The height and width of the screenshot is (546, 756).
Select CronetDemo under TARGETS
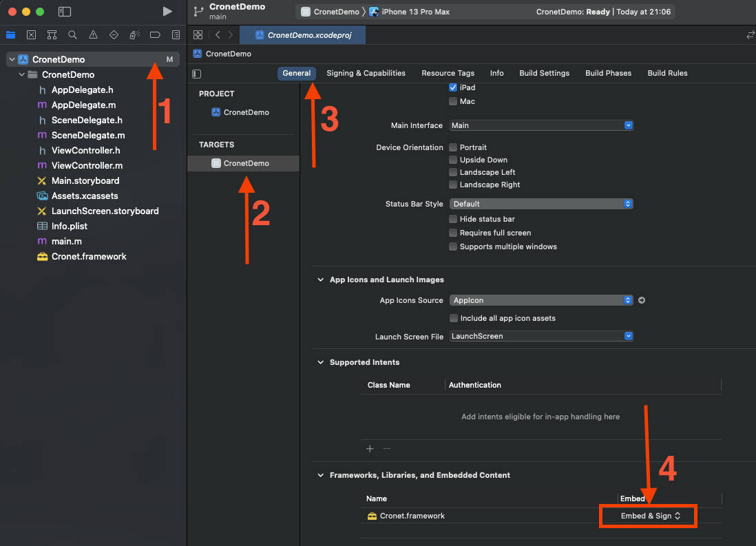pyautogui.click(x=244, y=163)
